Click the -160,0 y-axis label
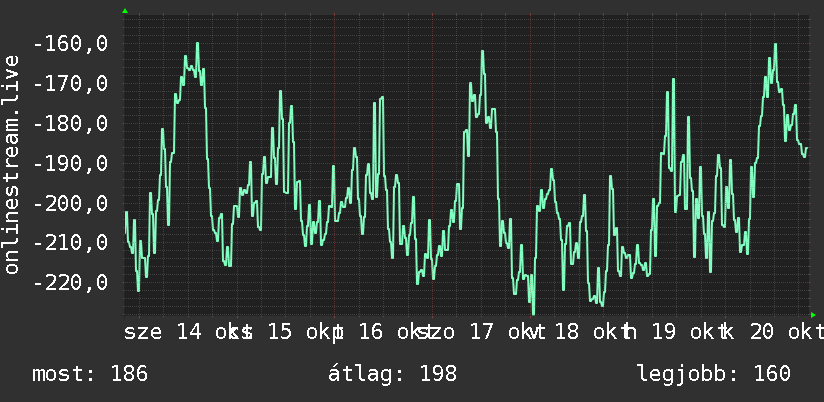Screen dimensions: 824x402 click(70, 44)
